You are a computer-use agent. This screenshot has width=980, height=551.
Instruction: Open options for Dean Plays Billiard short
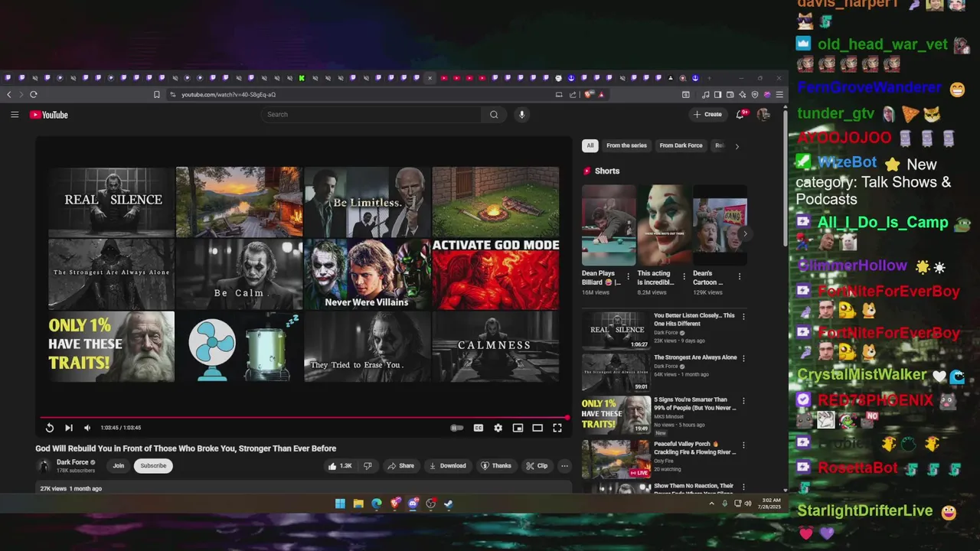pos(629,277)
